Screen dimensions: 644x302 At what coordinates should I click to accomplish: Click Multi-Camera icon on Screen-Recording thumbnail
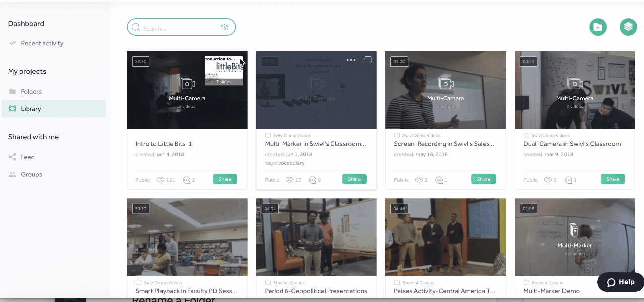pos(445,83)
